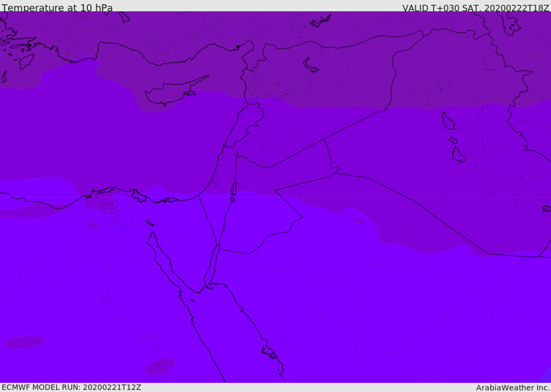Click the ArabiaWeather Inc. credit text

[x=513, y=388]
